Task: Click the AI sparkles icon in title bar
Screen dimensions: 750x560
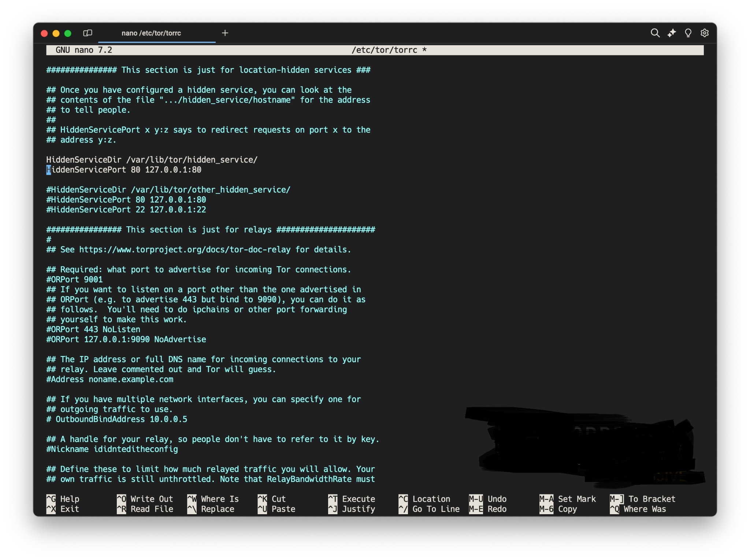Action: pyautogui.click(x=671, y=33)
